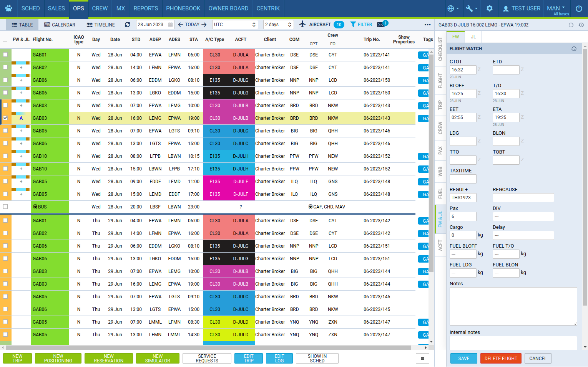The height and width of the screenshot is (367, 588).
Task: Tick checkbox for GAB01 28 Jun row
Action: click(x=5, y=55)
